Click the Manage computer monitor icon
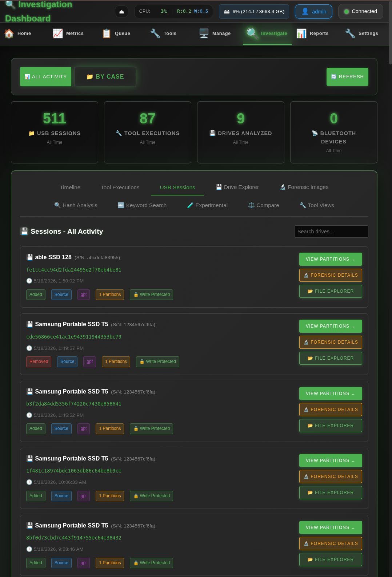The image size is (392, 577). tap(204, 33)
